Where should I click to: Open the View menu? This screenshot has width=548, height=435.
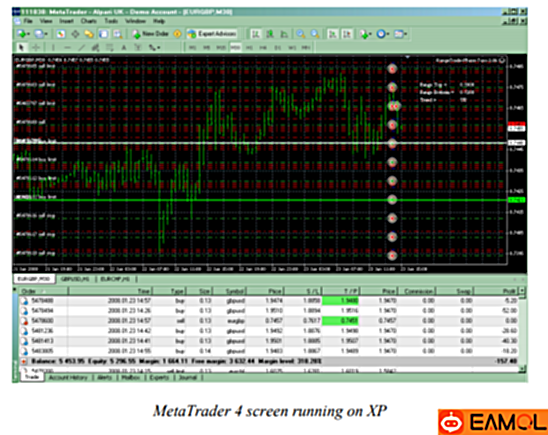46,21
